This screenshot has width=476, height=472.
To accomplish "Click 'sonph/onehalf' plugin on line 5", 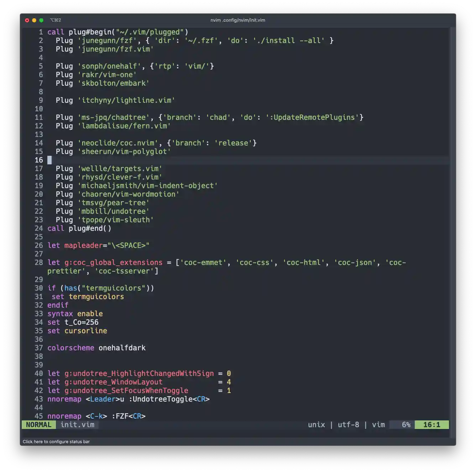I will point(109,66).
